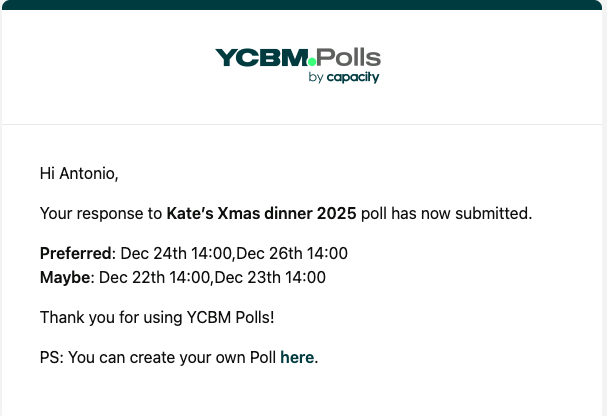Click the YCBM Polls logo
The width and height of the screenshot is (607, 416).
click(298, 64)
